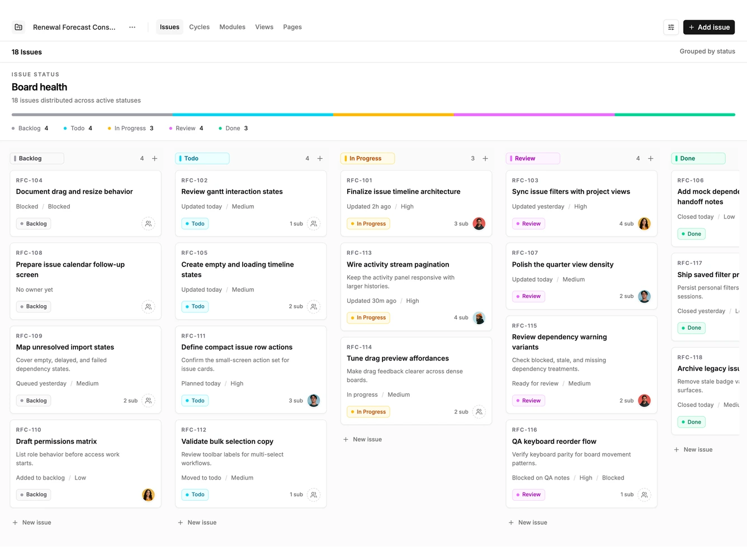Image resolution: width=747 pixels, height=560 pixels.
Task: Click New issue under Backlog column
Action: (x=32, y=523)
